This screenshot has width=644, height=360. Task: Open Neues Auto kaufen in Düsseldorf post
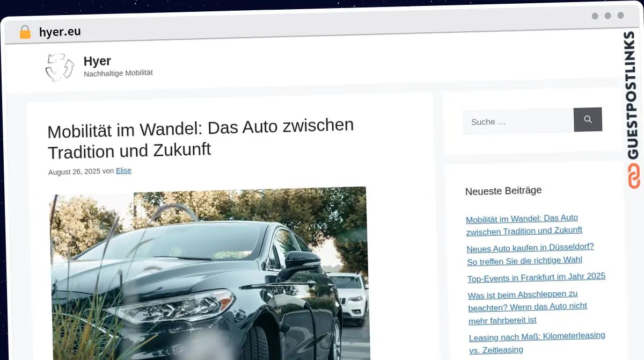click(530, 254)
